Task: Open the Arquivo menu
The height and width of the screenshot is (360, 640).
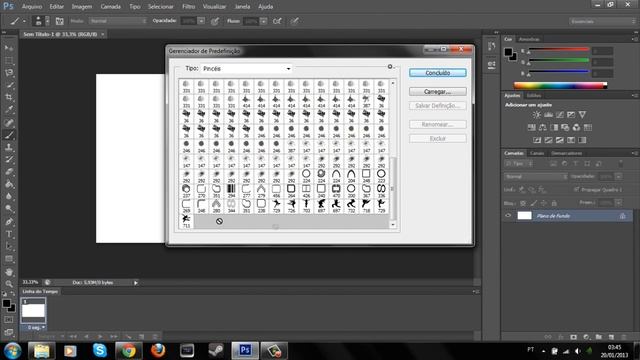Action: [x=31, y=7]
